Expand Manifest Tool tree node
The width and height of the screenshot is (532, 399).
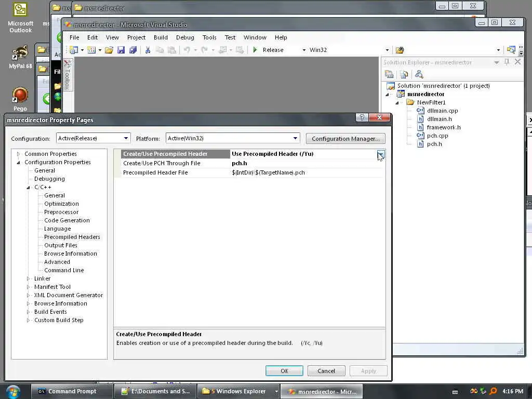point(28,287)
